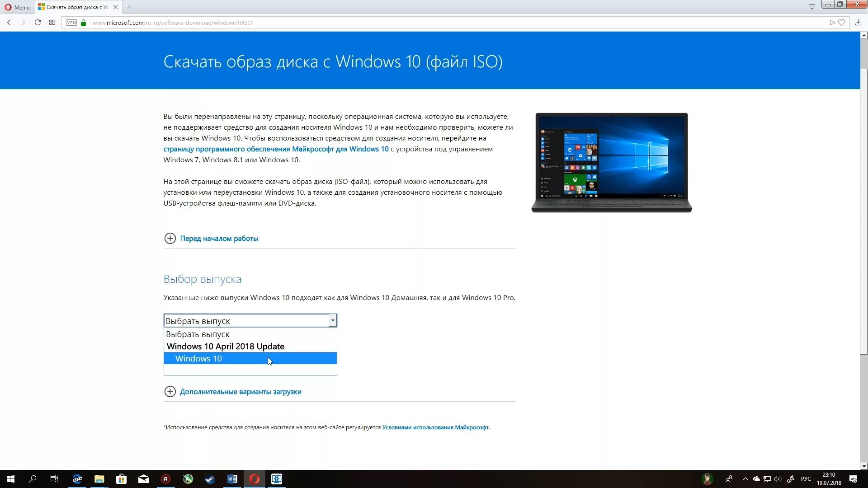Toggle the VPN badge in address bar
Viewport: 868px width, 488px height.
(71, 23)
